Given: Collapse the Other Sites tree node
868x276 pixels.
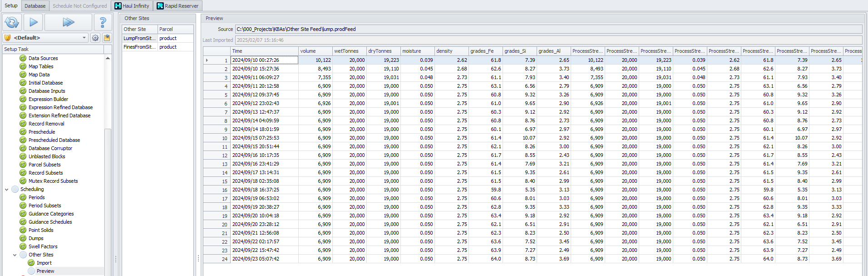Looking at the screenshot, I should [15, 255].
